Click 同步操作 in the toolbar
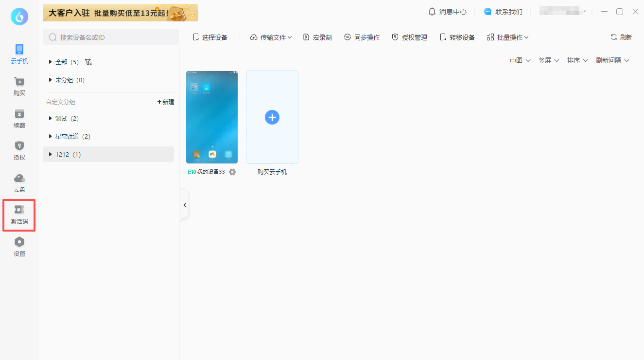This screenshot has width=644, height=360. 362,37
